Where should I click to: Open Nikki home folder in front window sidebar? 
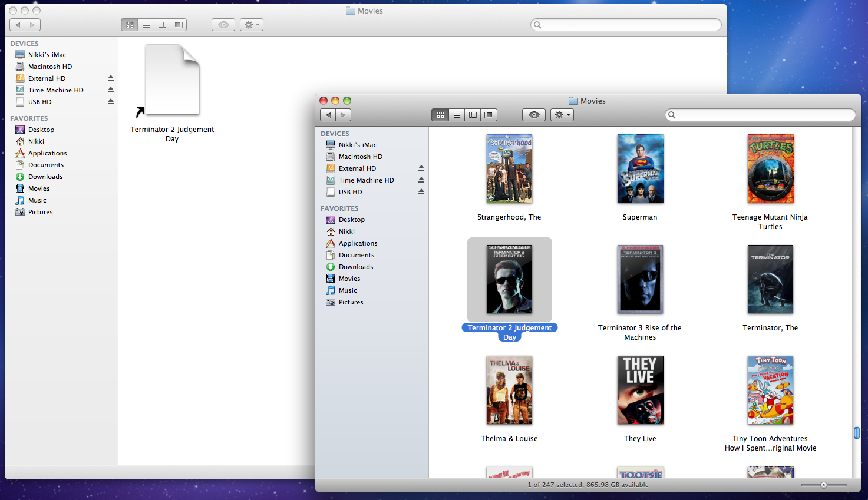[346, 231]
